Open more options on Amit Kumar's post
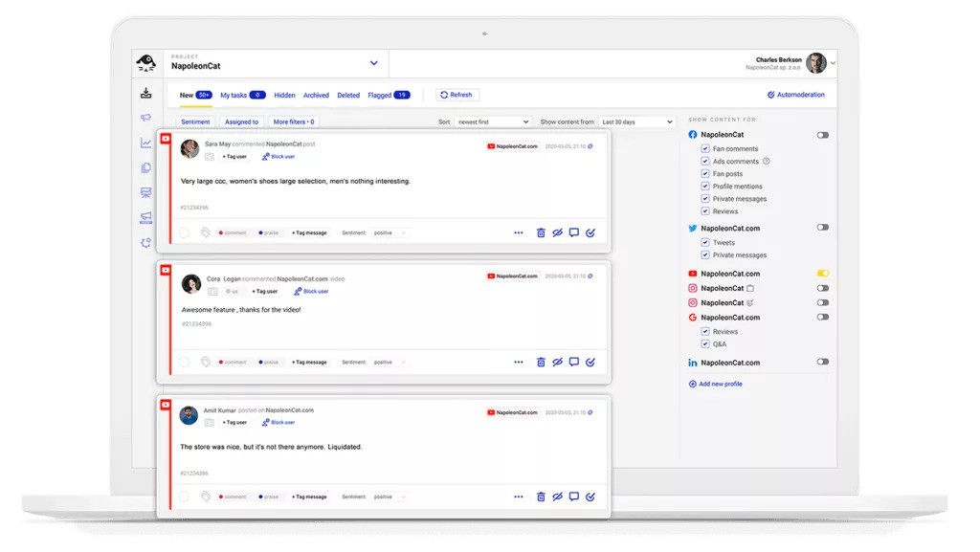 (x=518, y=497)
